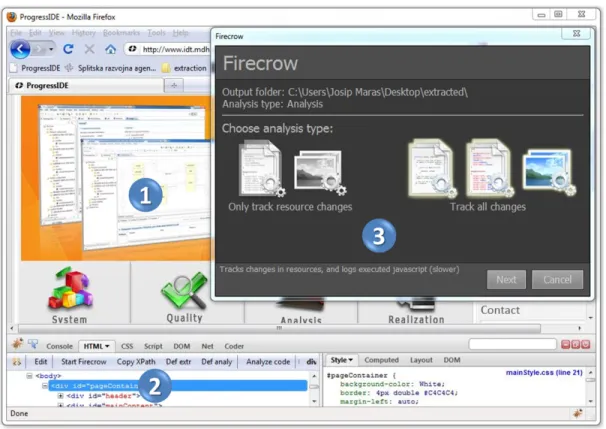Close Firebug with the rightmost red button
606x429 pixels.
point(586,344)
